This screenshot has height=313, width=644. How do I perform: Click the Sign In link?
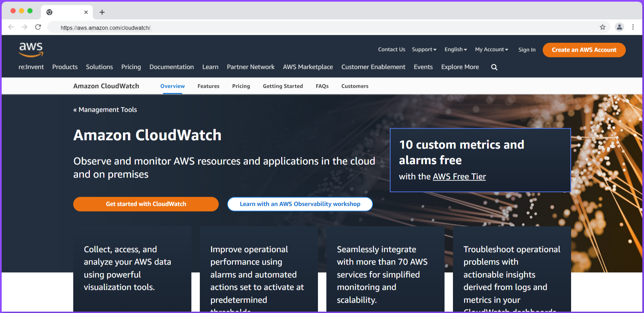coord(527,50)
